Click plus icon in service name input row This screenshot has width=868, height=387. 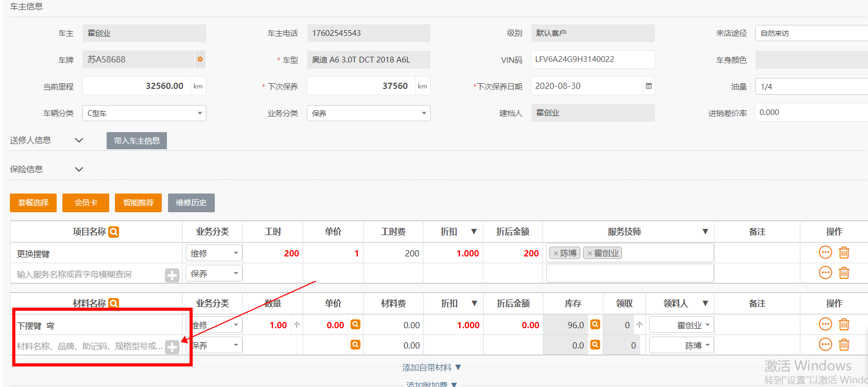(172, 275)
